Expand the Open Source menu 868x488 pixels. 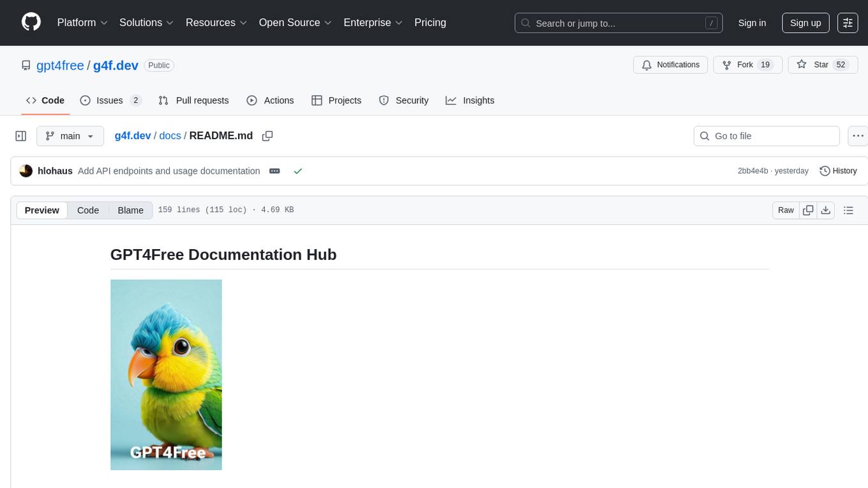[296, 22]
